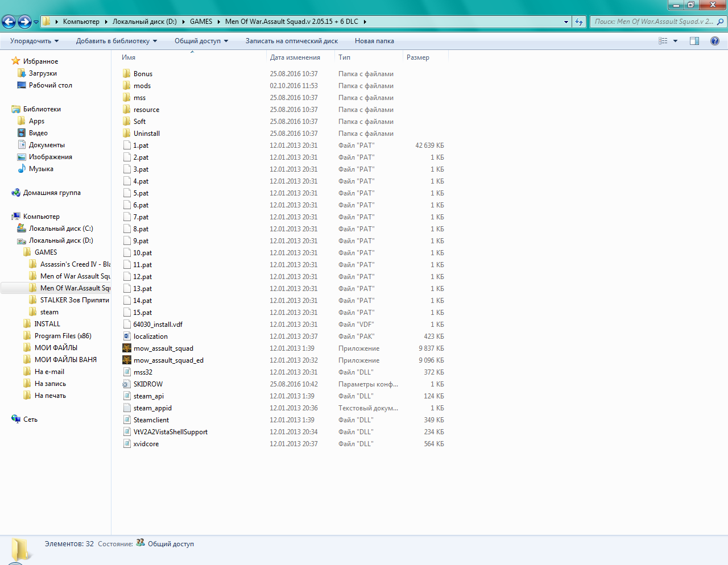Select the mss folder icon
This screenshot has height=565, width=728.
coord(127,98)
